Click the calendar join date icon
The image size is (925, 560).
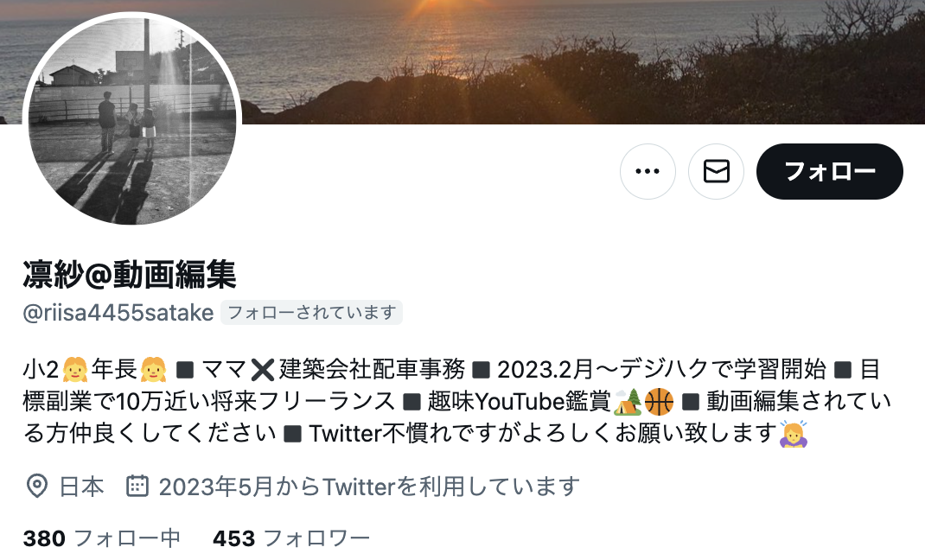(x=137, y=486)
